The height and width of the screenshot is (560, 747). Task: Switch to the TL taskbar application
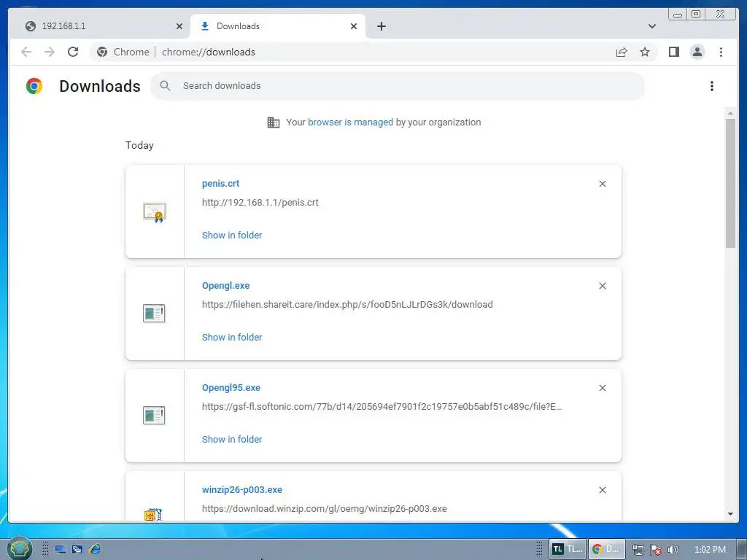click(568, 549)
